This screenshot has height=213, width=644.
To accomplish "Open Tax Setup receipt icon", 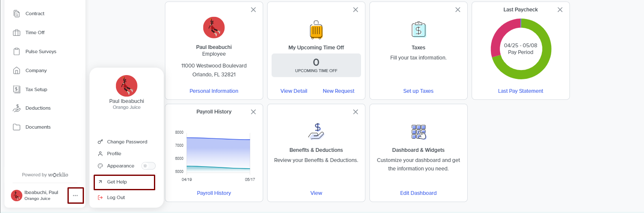I will (17, 89).
